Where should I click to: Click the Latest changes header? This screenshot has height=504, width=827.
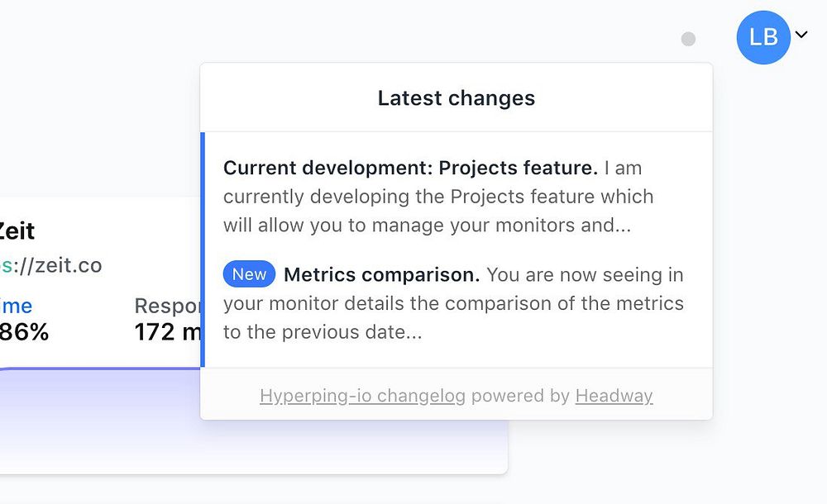pos(457,98)
